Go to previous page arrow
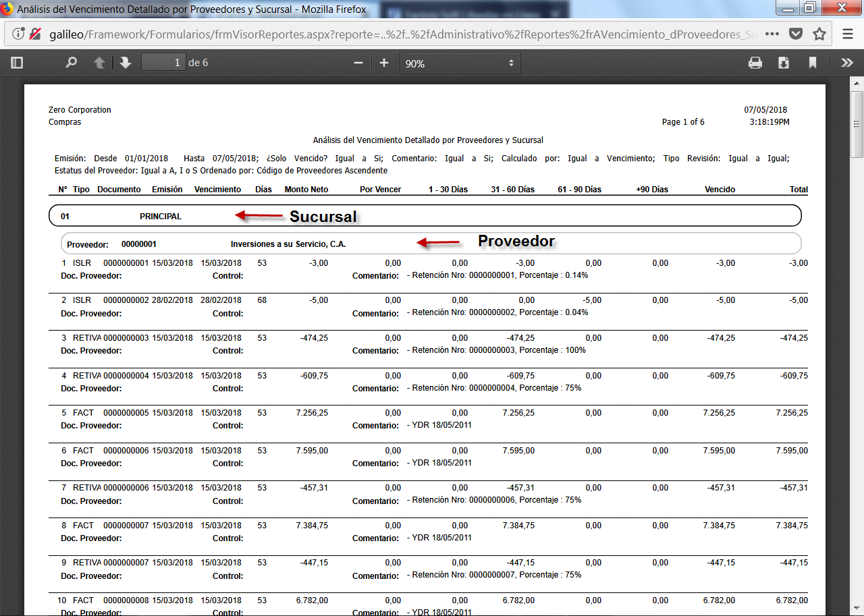Viewport: 864px width, 616px height. pos(99,63)
